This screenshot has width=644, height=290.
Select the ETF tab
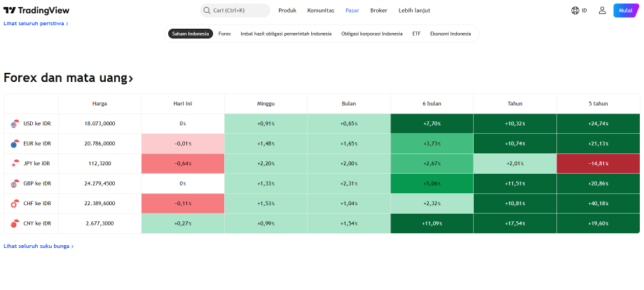pos(416,34)
